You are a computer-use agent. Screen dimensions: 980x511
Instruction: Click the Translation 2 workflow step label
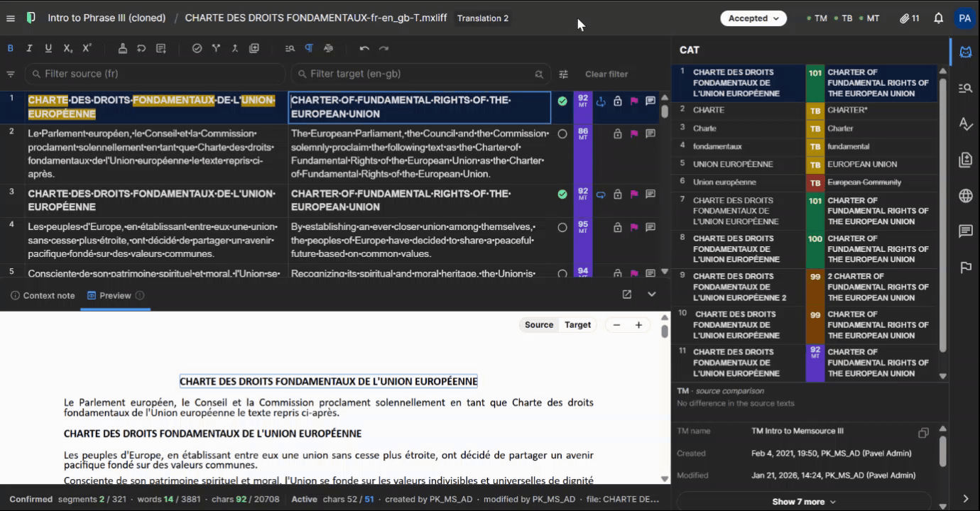point(483,18)
